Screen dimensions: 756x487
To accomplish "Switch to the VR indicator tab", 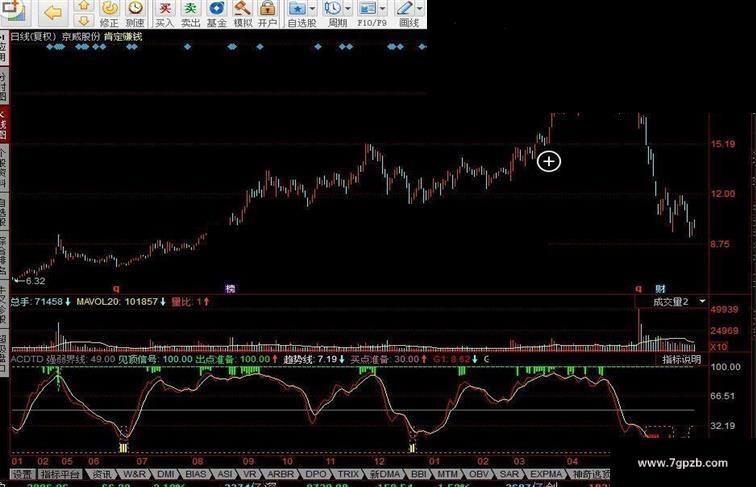I will click(x=250, y=474).
